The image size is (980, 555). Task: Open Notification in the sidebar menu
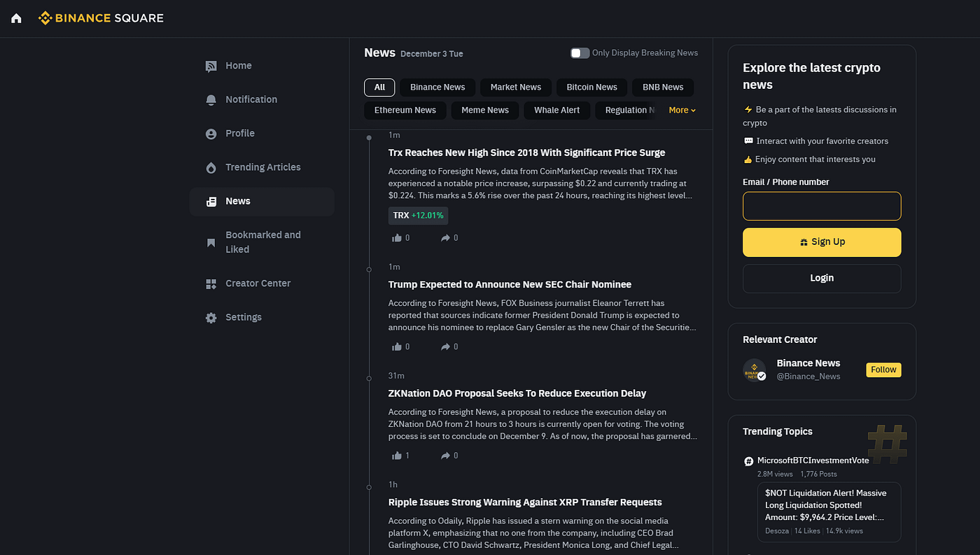coord(262,99)
